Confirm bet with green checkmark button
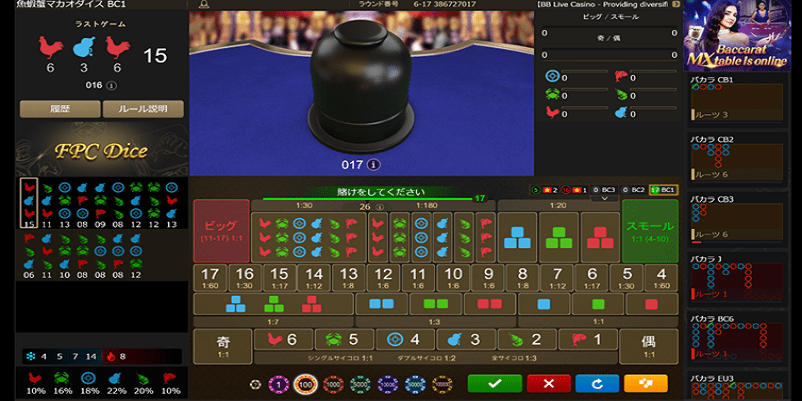The width and height of the screenshot is (802, 401). point(495,384)
